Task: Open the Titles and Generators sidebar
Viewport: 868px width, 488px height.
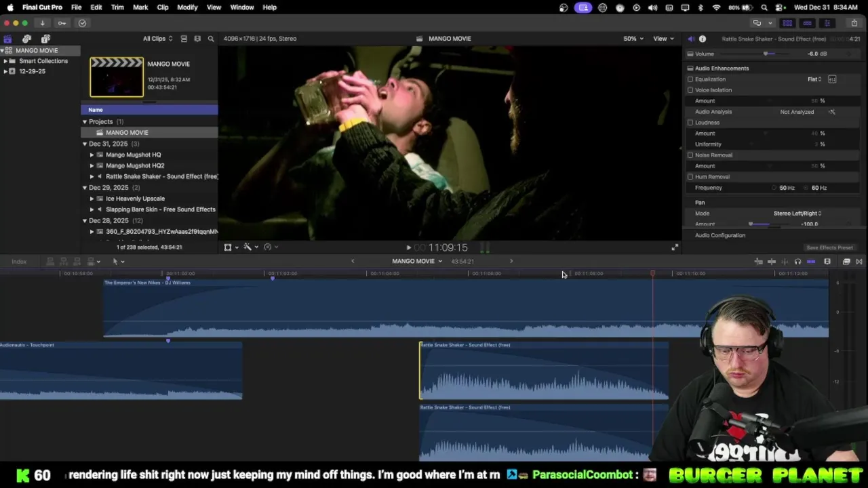Action: coord(45,39)
